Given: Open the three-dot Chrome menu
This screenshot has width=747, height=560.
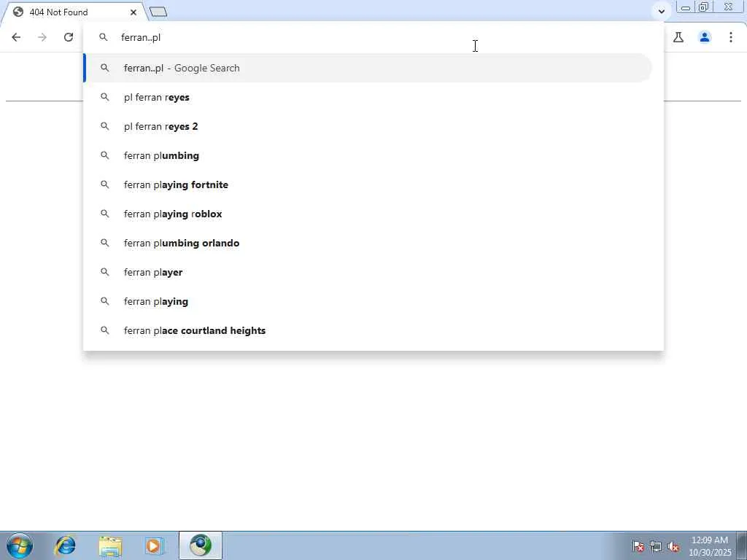Looking at the screenshot, I should [x=731, y=37].
